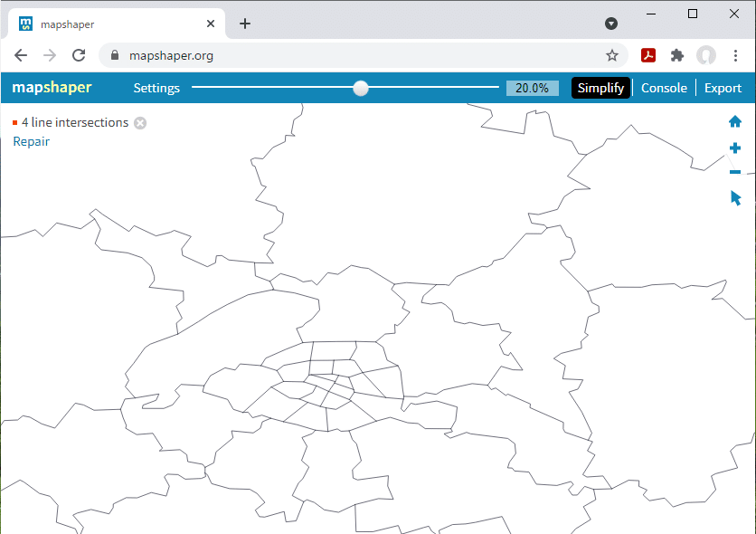The image size is (756, 534).
Task: Dismiss the line intersections notice
Action: pos(140,123)
